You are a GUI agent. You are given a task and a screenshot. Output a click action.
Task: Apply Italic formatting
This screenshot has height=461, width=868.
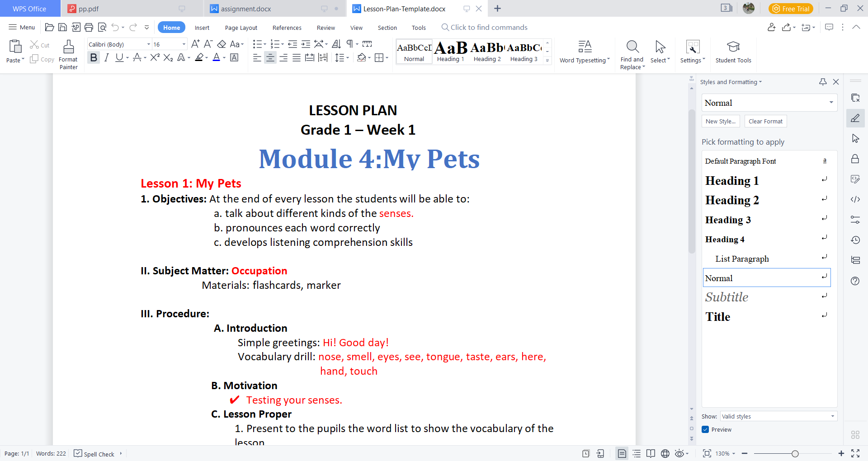point(107,57)
